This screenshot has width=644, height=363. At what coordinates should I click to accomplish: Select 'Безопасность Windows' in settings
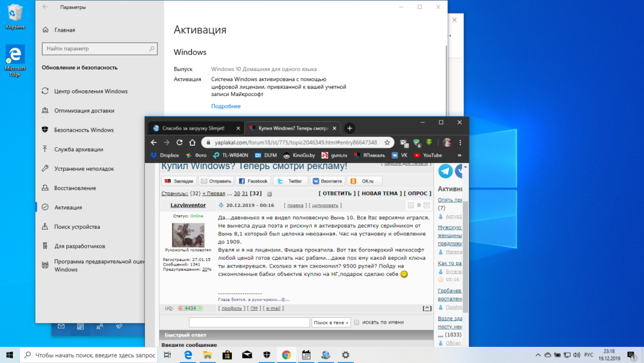84,130
